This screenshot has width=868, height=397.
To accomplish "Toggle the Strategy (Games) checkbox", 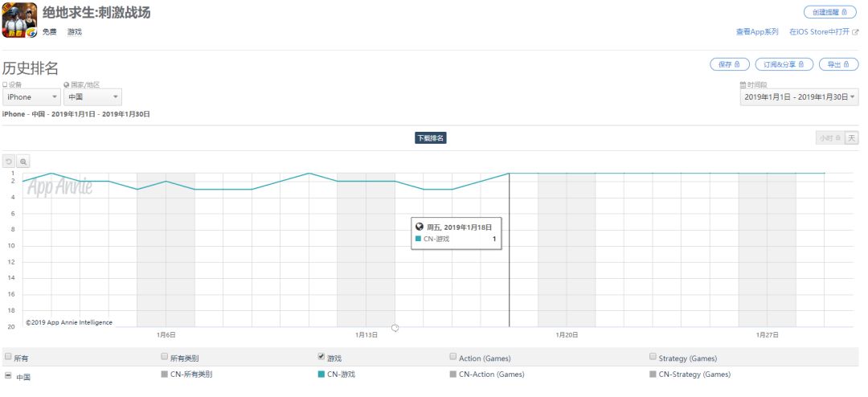I will pos(653,357).
